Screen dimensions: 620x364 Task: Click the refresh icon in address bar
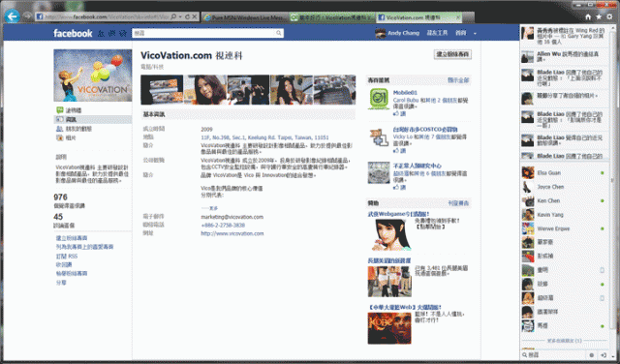(x=187, y=17)
